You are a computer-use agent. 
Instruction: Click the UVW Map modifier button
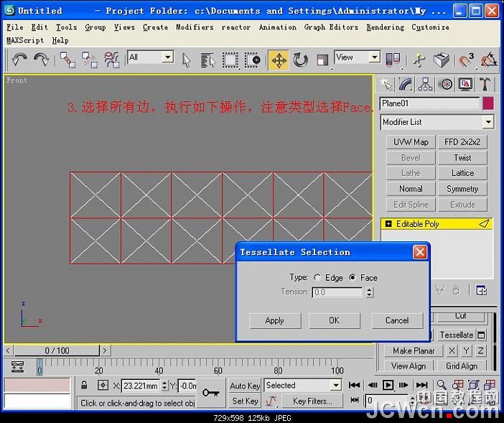(411, 141)
